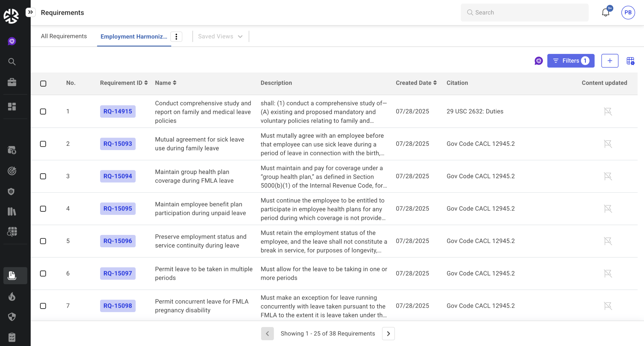Sort by the Created Date column
Screen dimensions: 644x346
click(x=416, y=83)
